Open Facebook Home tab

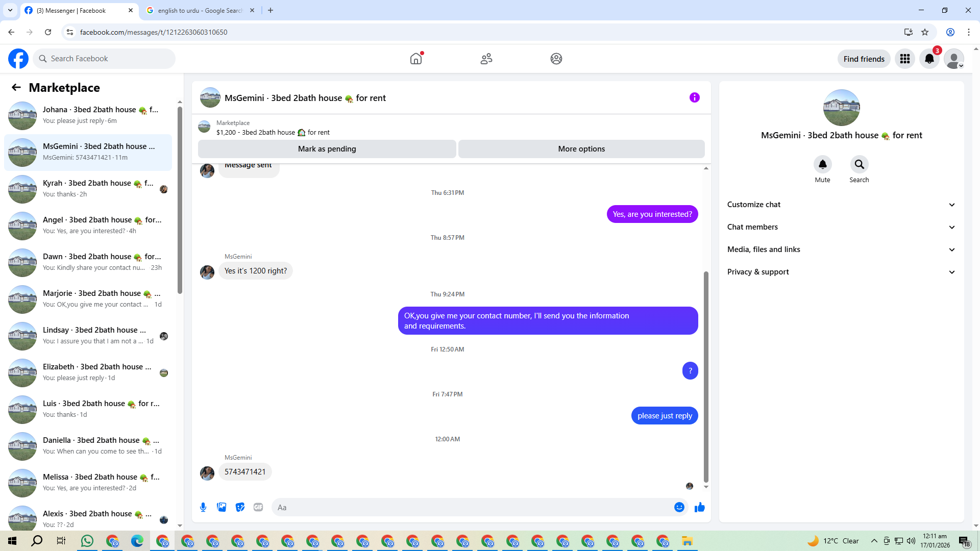[x=416, y=59]
